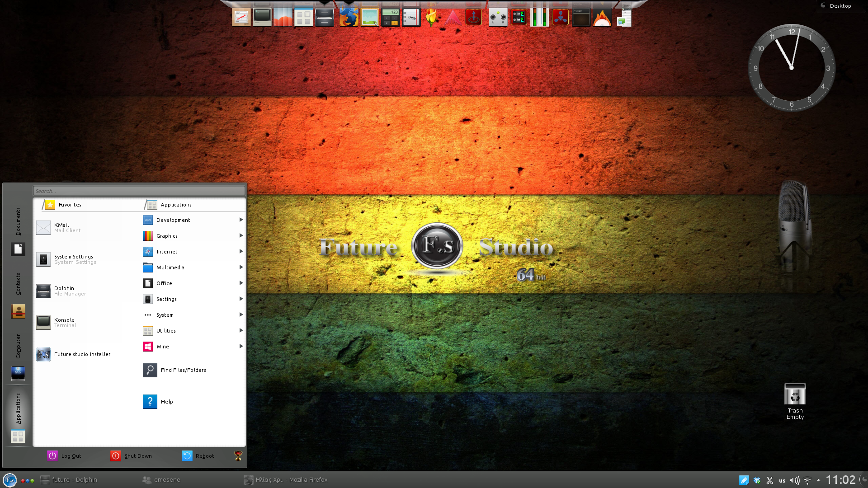Launch Firefox from the top dock
Screen dimensions: 868x488
pyautogui.click(x=349, y=18)
